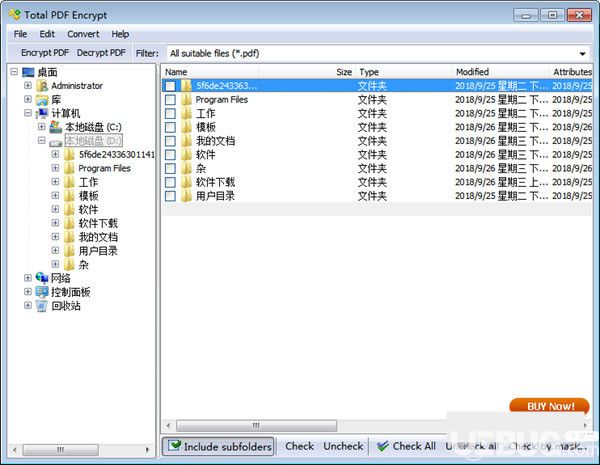
Task: Click the Encrypt PDF toolbar button
Action: click(x=45, y=53)
